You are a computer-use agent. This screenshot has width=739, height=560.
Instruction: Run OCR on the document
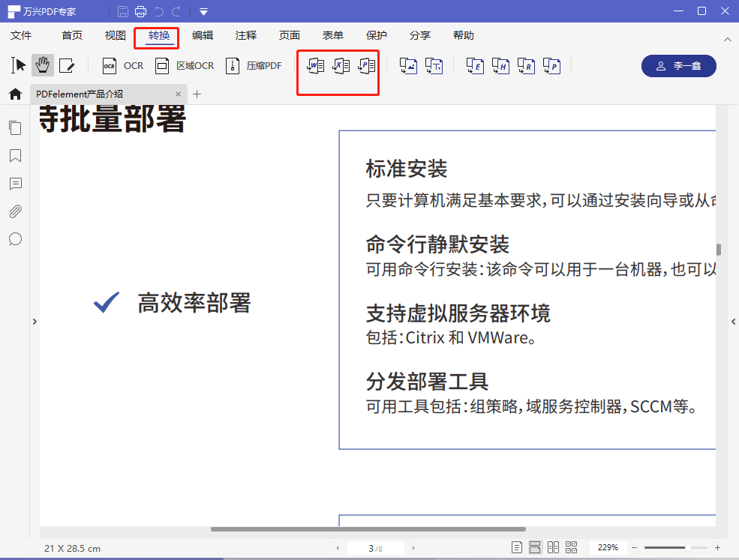point(121,65)
